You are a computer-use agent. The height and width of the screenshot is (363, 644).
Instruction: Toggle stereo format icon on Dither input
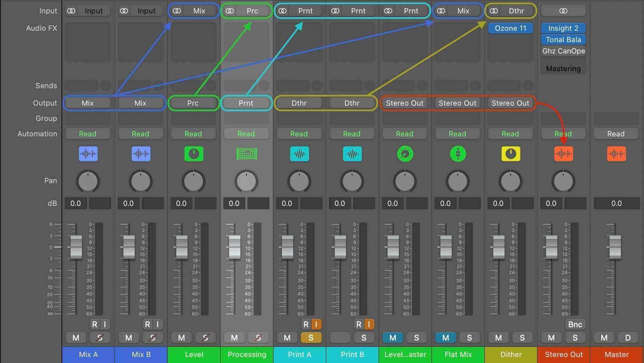click(x=494, y=11)
